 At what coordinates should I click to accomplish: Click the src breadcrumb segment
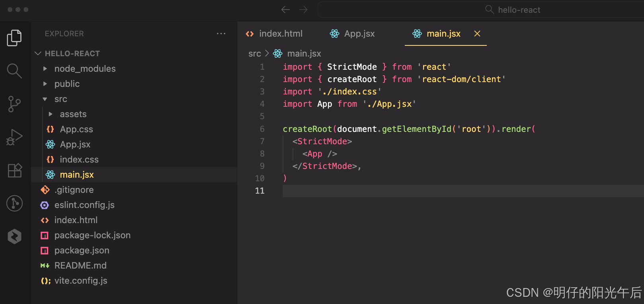pyautogui.click(x=255, y=53)
